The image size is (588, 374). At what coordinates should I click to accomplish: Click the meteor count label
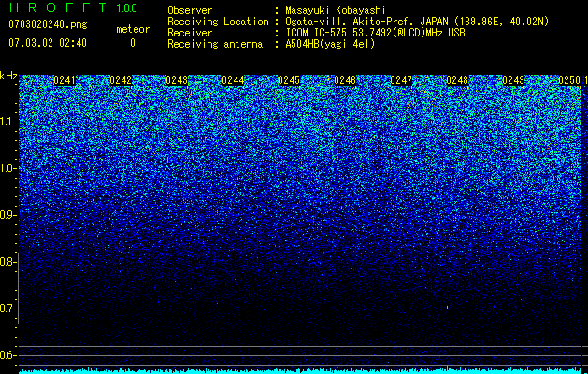(133, 29)
